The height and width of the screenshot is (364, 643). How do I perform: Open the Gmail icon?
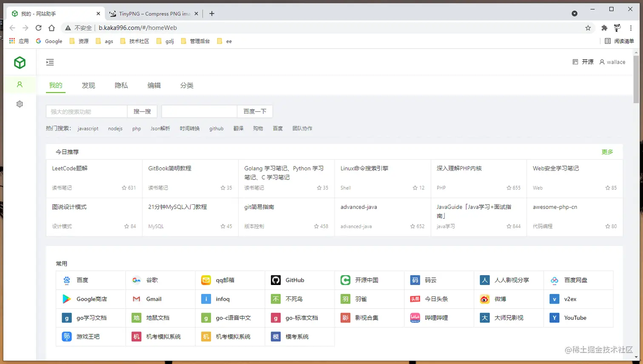point(137,299)
